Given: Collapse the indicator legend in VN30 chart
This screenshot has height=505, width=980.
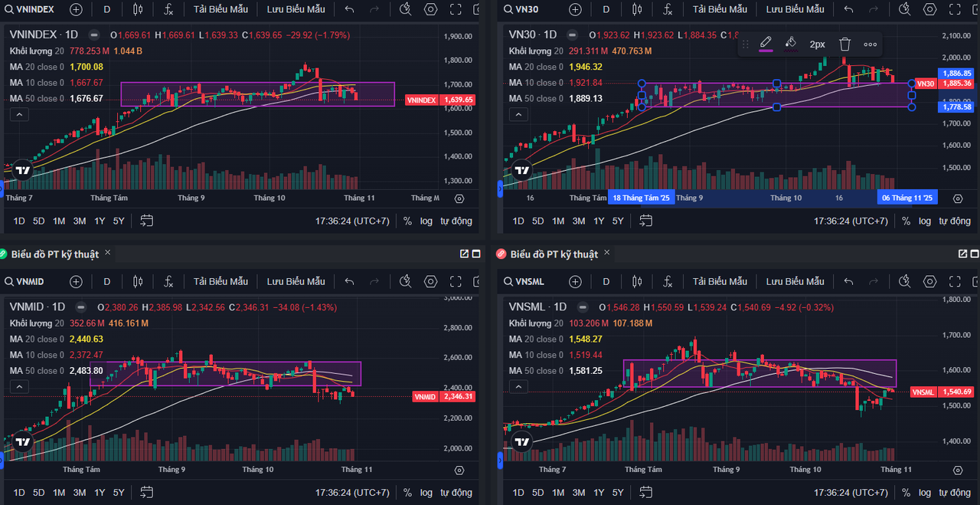Looking at the screenshot, I should (518, 114).
